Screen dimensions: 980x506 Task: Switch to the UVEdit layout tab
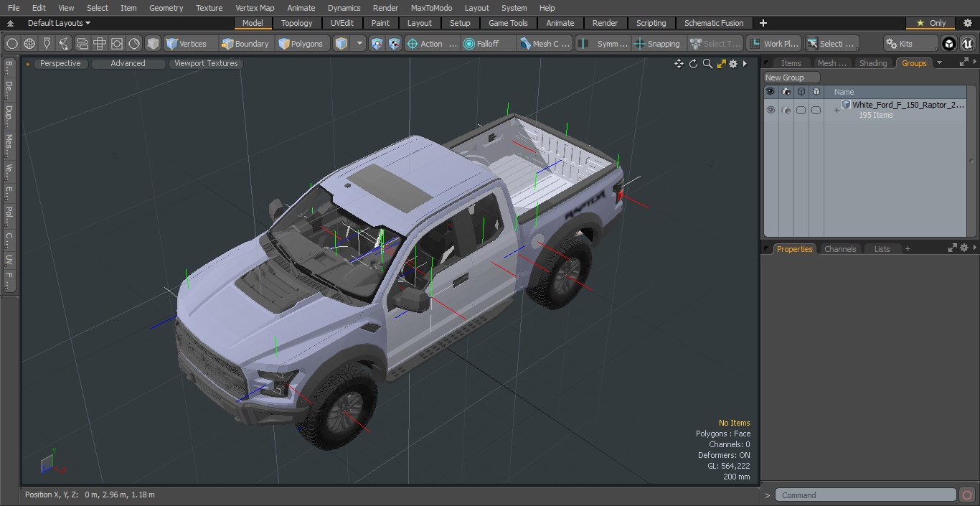(342, 23)
